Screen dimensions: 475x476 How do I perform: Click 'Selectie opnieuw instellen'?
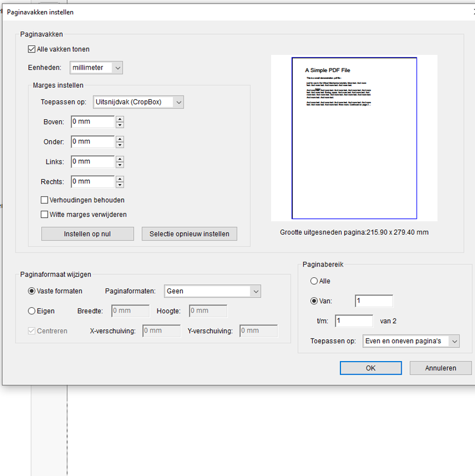(189, 234)
